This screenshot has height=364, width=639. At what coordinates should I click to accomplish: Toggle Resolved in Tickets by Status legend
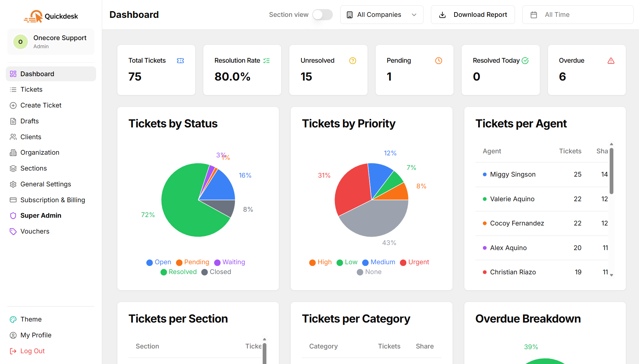tap(179, 272)
